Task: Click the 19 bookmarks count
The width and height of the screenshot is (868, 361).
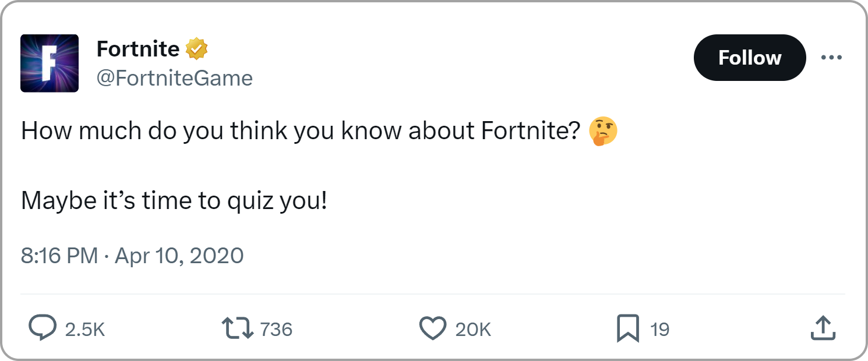Action: point(659,330)
